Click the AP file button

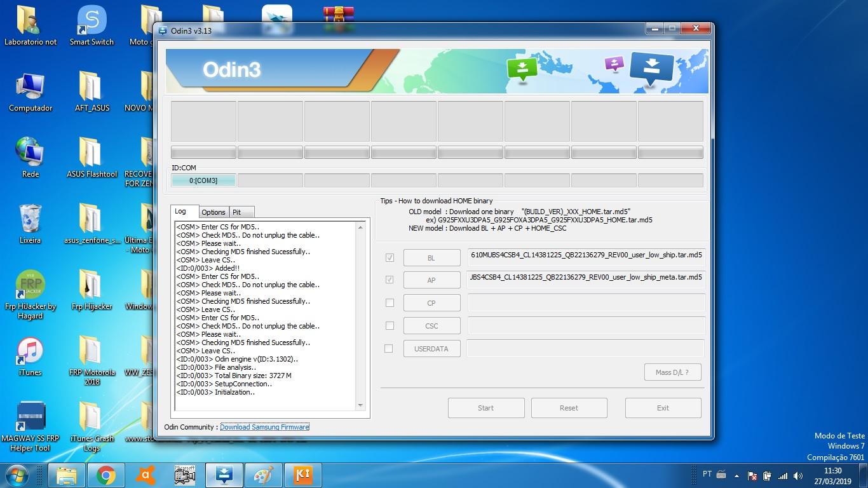431,280
